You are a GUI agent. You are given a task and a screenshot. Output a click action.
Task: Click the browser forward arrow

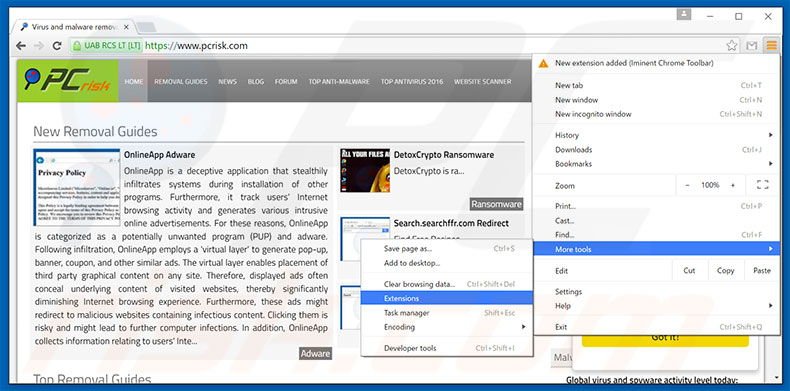click(x=39, y=46)
